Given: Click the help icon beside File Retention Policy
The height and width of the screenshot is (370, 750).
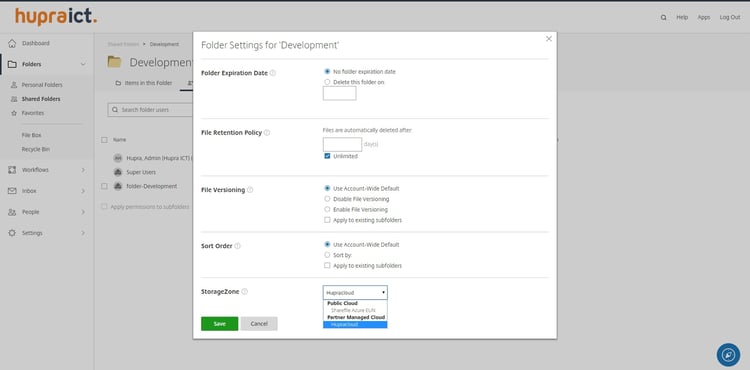Looking at the screenshot, I should coord(267,133).
